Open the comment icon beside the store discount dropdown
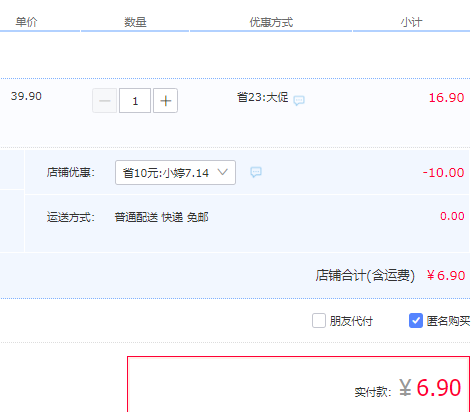Viewport: 473px width, 412px height. coord(256,172)
